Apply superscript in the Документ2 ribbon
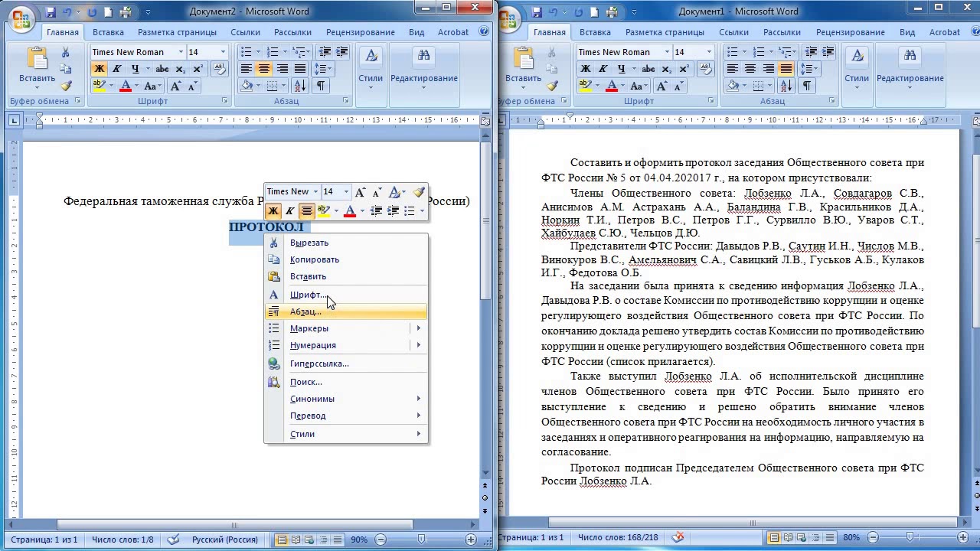 [198, 69]
